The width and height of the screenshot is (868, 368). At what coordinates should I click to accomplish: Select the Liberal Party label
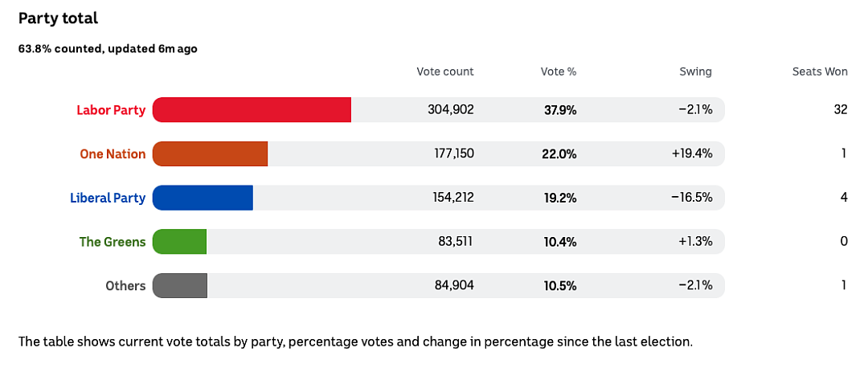[108, 198]
